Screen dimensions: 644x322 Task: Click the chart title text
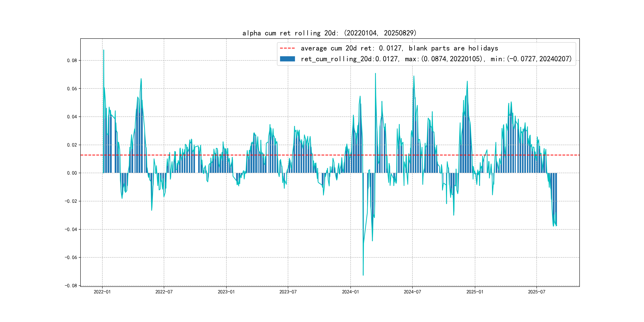tap(329, 33)
